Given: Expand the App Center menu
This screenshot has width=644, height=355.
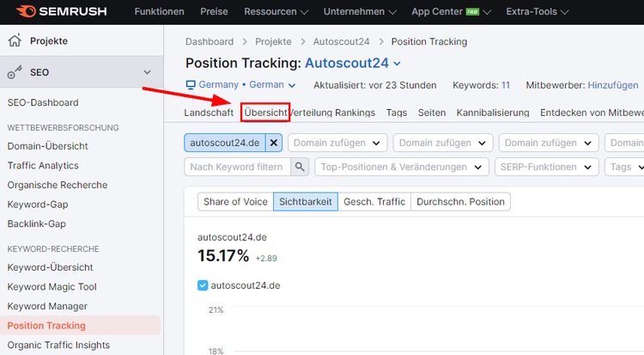Looking at the screenshot, I should click(x=451, y=11).
